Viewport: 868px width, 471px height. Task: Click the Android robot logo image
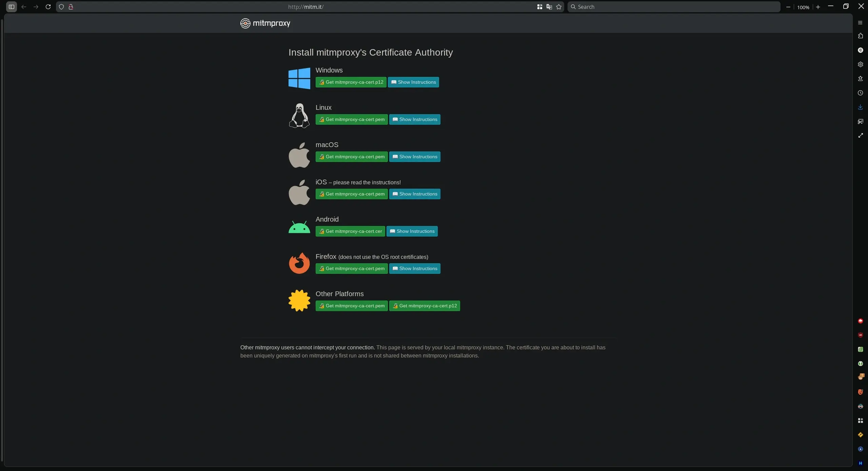(x=299, y=227)
